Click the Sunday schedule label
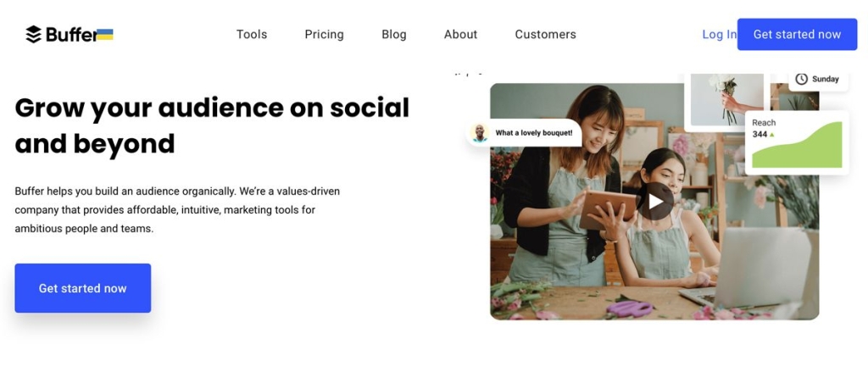 826,79
